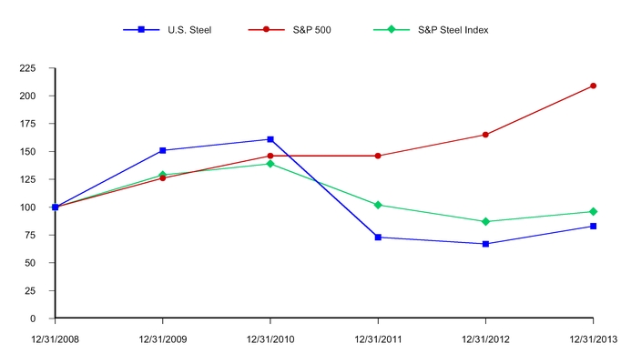This screenshot has height=364, width=621.
Task: Click the S&P 500 data point at 12/31/2013
Action: coord(594,86)
